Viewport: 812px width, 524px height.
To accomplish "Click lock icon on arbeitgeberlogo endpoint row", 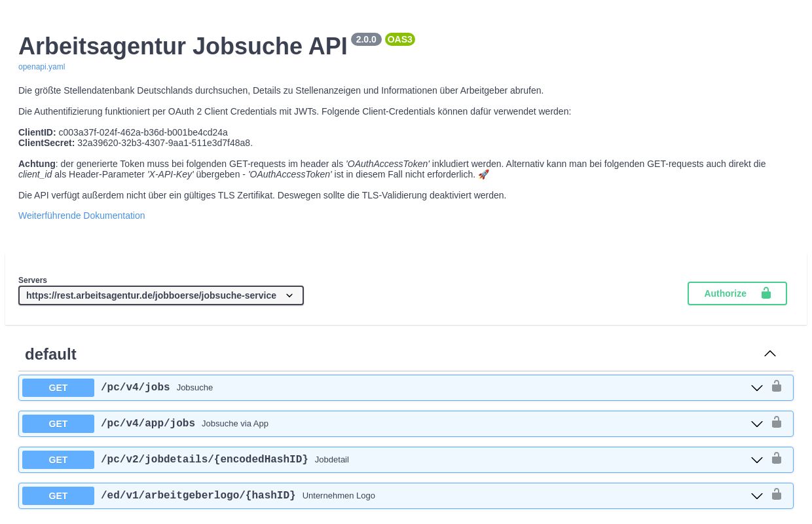I will pyautogui.click(x=777, y=495).
